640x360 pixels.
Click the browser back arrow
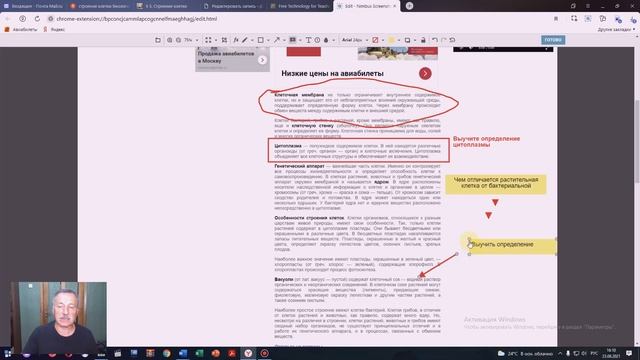8,19
